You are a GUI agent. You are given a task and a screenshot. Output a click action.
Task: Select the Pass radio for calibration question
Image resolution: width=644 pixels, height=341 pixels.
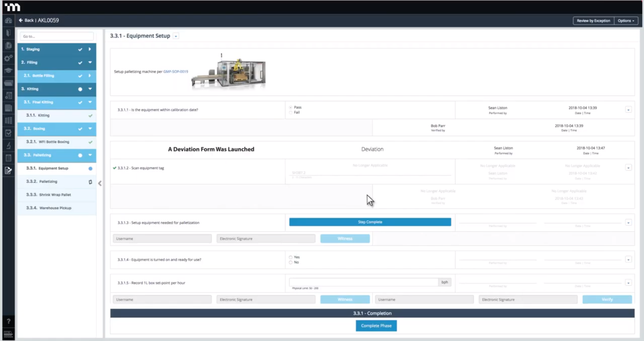(x=291, y=107)
